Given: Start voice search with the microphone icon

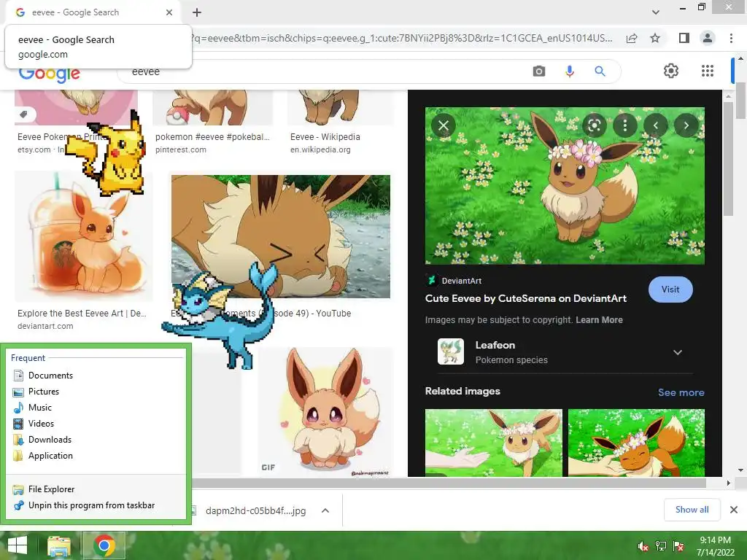Looking at the screenshot, I should (x=569, y=71).
